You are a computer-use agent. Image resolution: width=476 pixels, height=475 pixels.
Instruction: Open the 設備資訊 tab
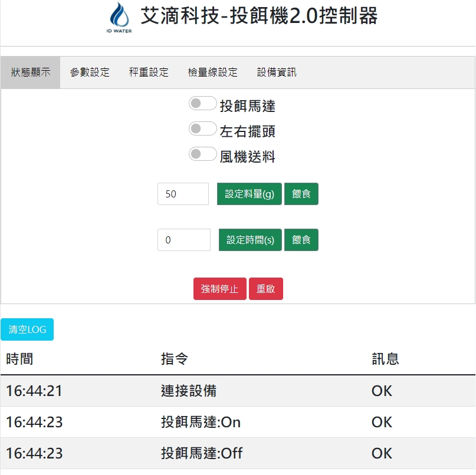pyautogui.click(x=277, y=72)
